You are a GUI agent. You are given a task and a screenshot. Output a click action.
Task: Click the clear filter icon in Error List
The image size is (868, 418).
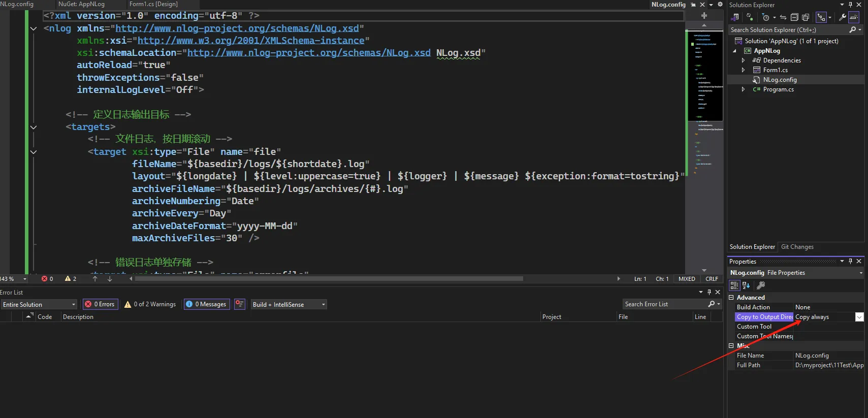(x=240, y=304)
